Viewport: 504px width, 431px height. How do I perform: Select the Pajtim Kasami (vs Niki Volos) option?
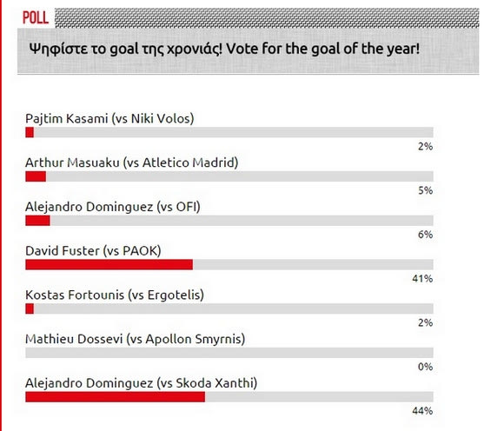109,118
